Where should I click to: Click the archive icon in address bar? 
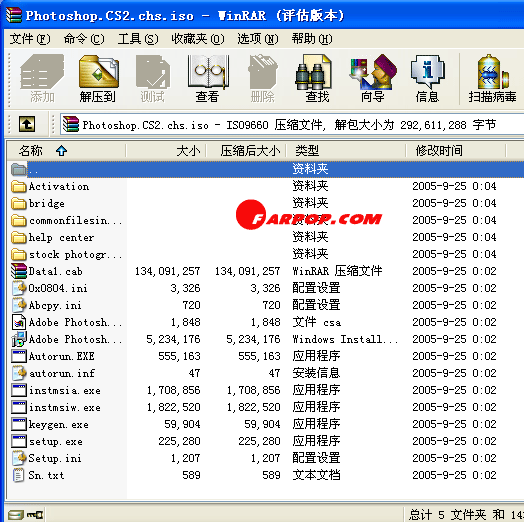click(x=71, y=124)
